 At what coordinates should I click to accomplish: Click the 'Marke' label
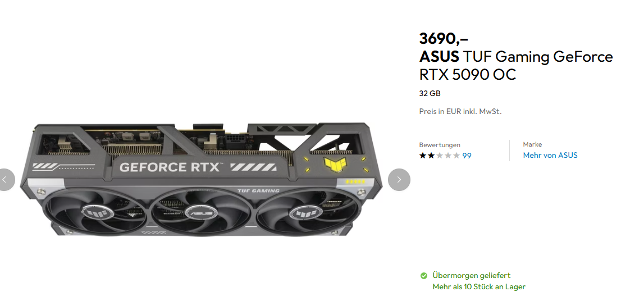click(x=532, y=144)
